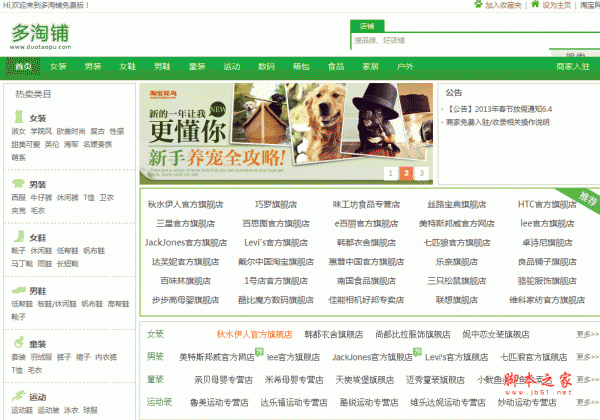Open 戴尔中国淘宝旗舰店 link
The height and width of the screenshot is (420, 600).
pos(276,262)
